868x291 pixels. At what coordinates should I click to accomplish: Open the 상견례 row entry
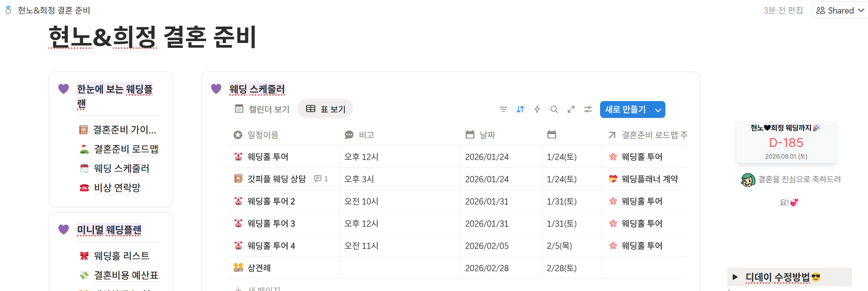(259, 268)
